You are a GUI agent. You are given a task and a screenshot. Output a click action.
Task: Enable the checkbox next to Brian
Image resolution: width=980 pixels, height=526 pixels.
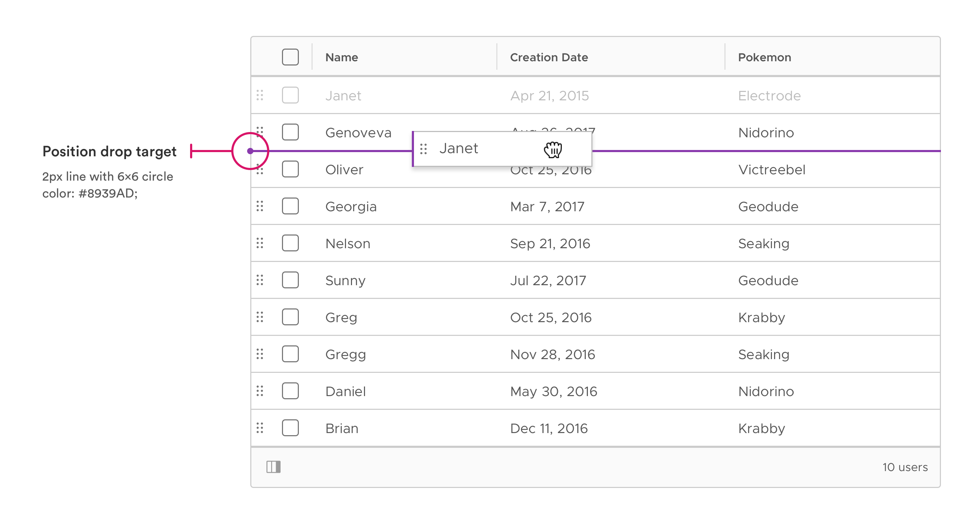click(290, 428)
